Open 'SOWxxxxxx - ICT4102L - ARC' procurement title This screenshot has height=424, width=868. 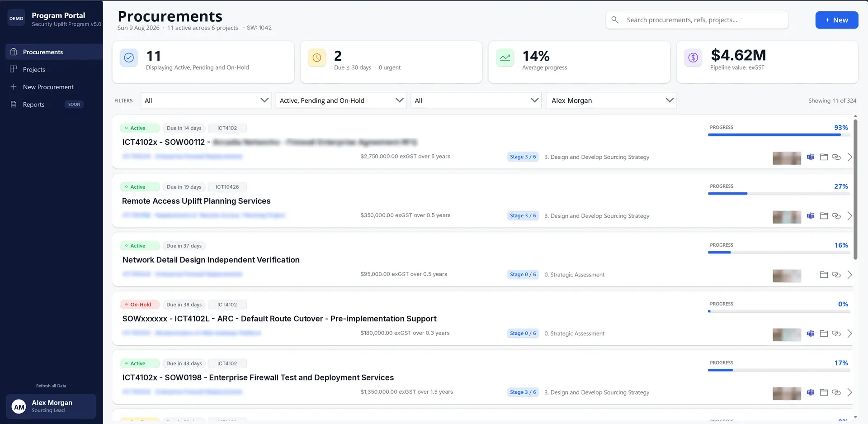(279, 319)
